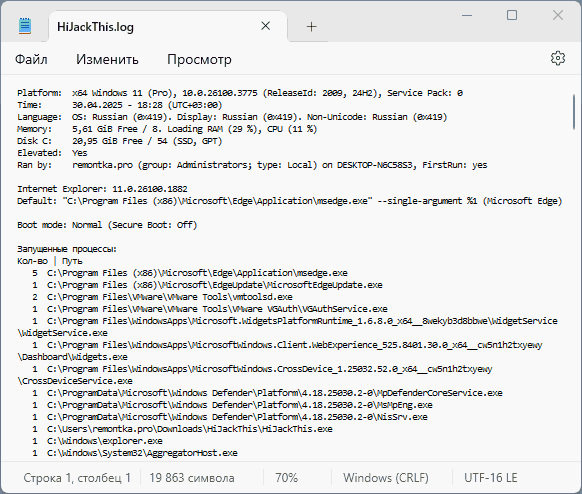Open the Файл menu

click(31, 59)
